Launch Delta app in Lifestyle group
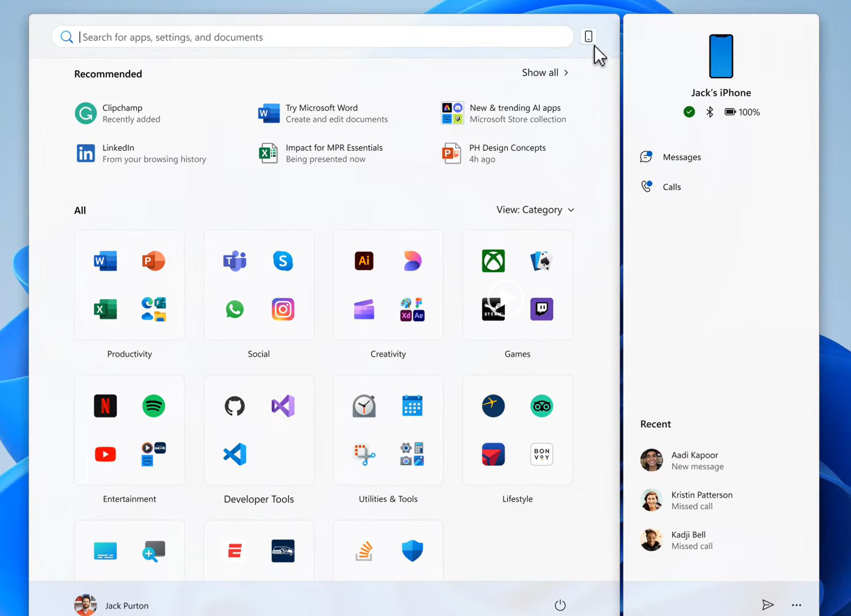The image size is (851, 616). coord(493,454)
